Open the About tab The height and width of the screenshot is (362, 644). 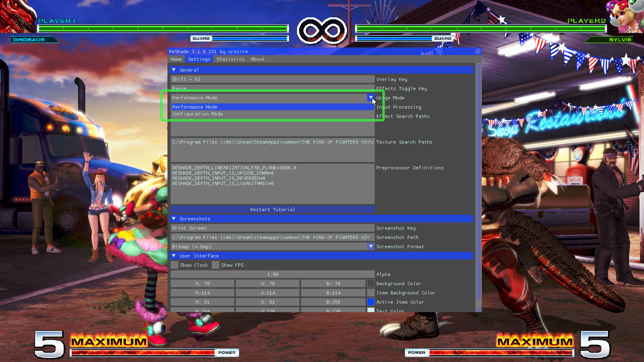click(x=258, y=59)
